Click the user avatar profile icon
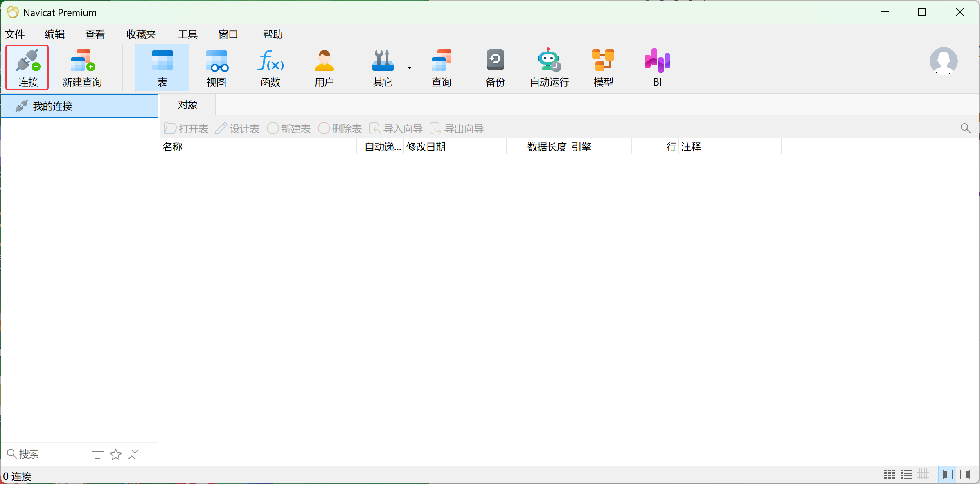 point(944,61)
